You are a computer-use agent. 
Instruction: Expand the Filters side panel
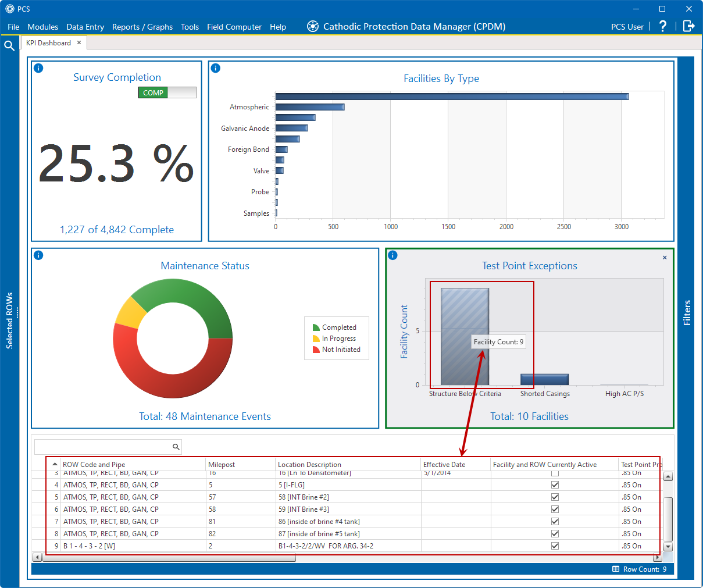pyautogui.click(x=687, y=313)
